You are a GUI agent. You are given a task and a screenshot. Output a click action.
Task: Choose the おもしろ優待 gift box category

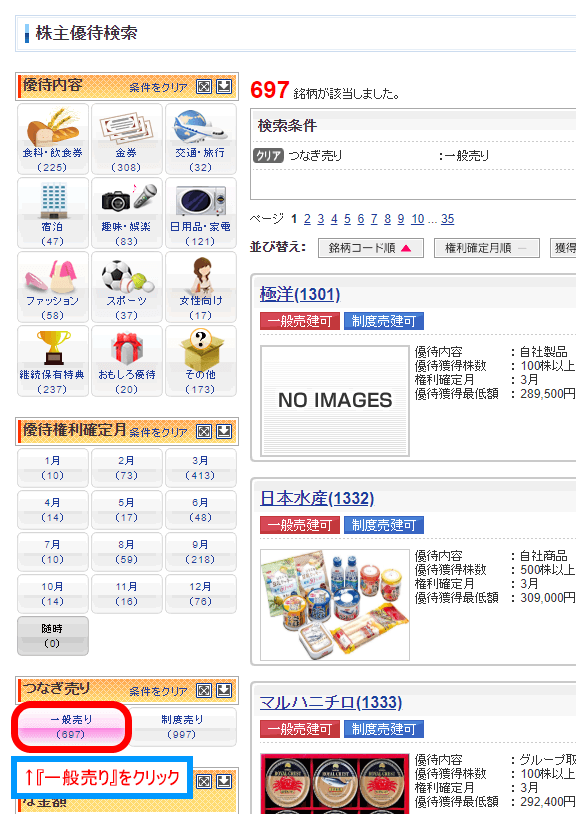tap(127, 361)
